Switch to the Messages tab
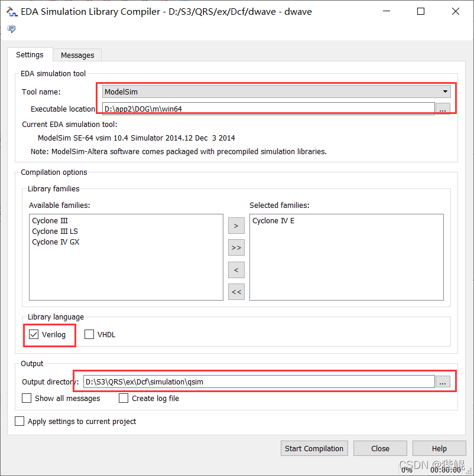This screenshot has width=474, height=476. (x=77, y=56)
